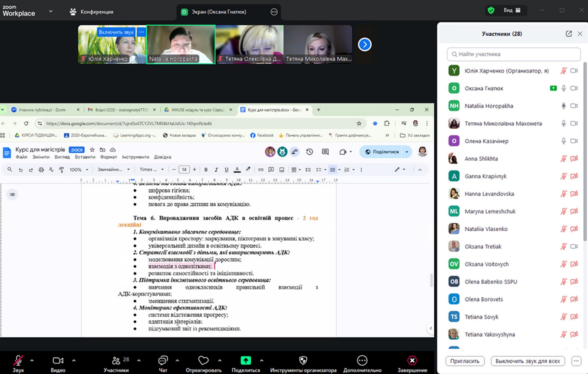The height and width of the screenshot is (374, 588).
Task: Open Host tools shield icon
Action: (x=303, y=361)
